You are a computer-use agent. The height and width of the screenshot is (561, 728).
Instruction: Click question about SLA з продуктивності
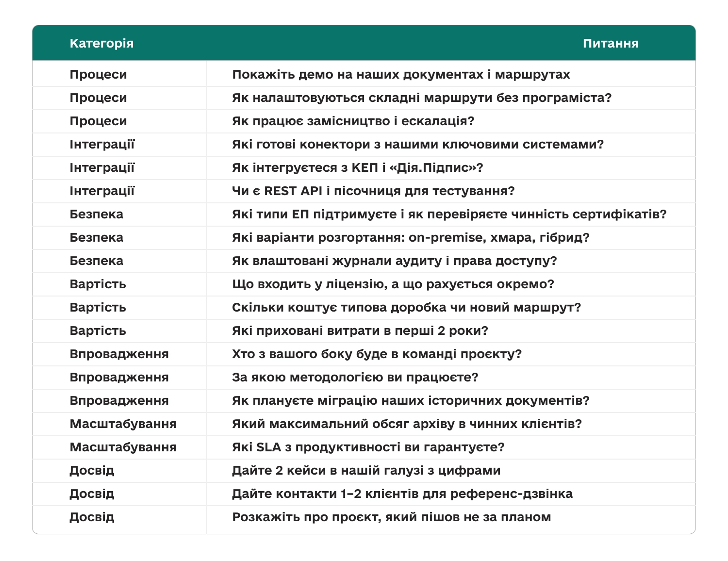[x=368, y=447]
